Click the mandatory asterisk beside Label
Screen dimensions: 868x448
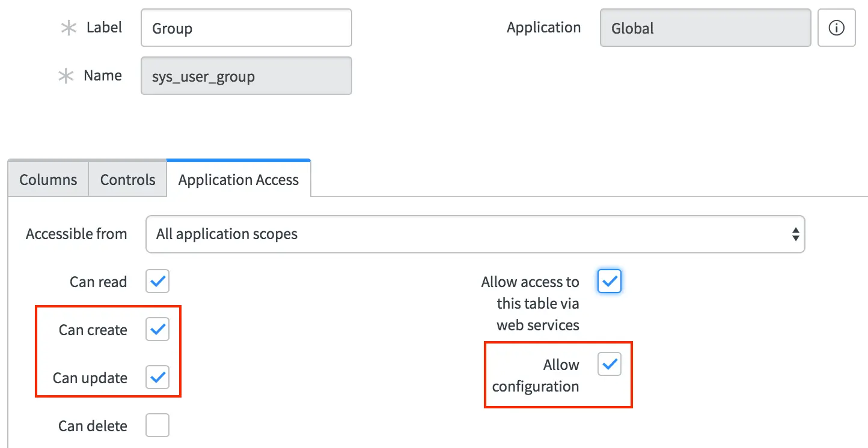click(x=69, y=28)
